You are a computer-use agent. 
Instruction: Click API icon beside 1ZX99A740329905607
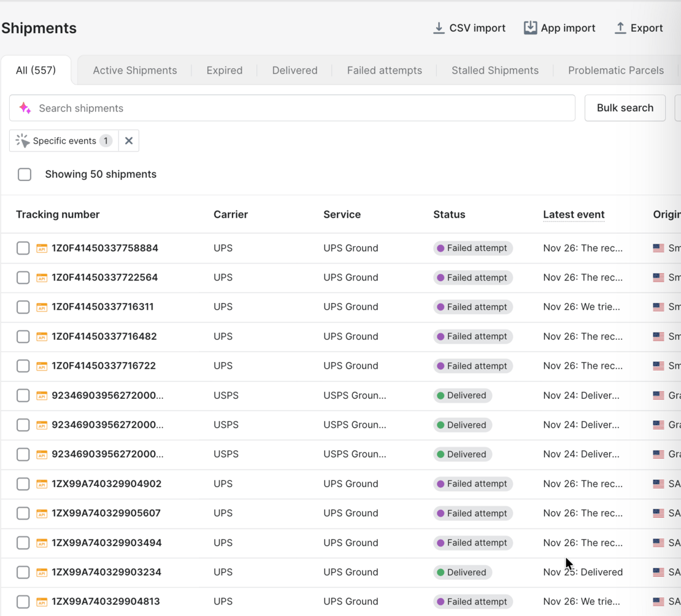[x=42, y=514]
